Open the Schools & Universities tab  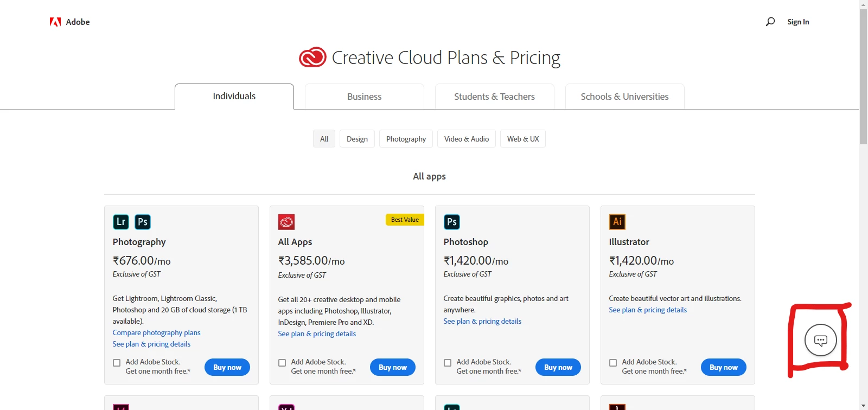coord(625,97)
